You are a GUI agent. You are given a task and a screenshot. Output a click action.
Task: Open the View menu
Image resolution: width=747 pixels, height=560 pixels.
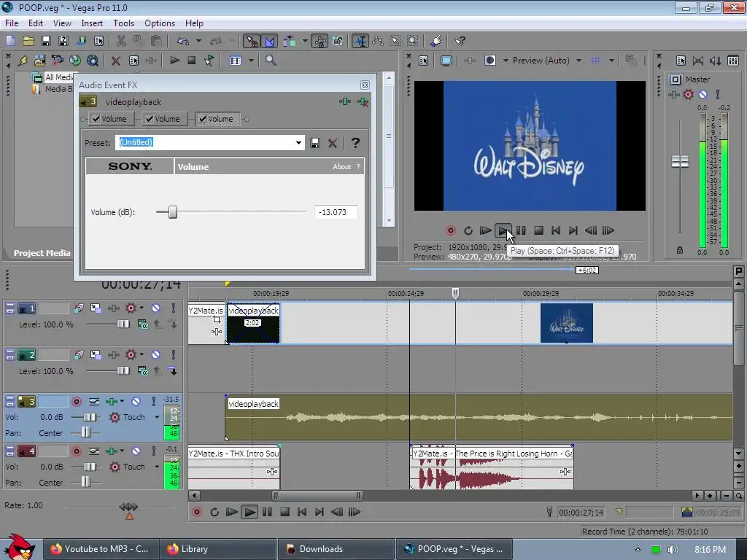[x=62, y=23]
